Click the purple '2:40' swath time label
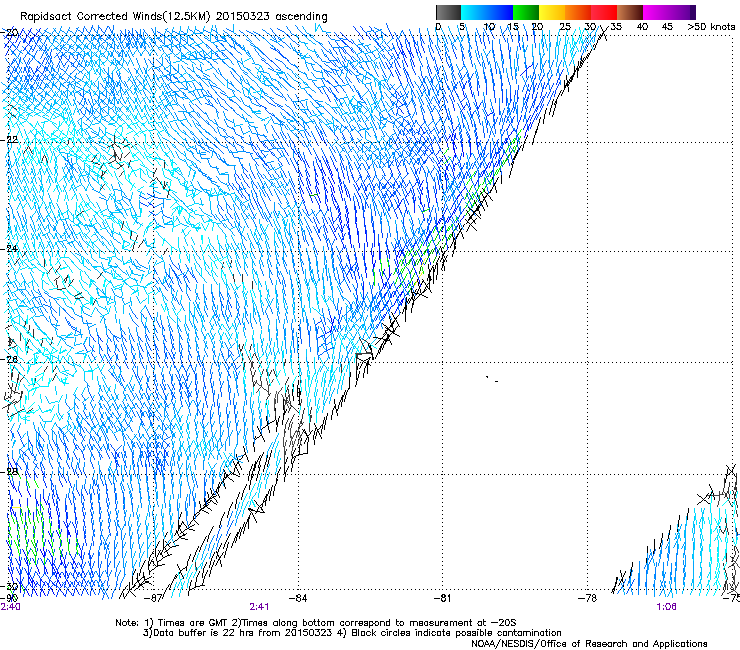 [x=10, y=607]
